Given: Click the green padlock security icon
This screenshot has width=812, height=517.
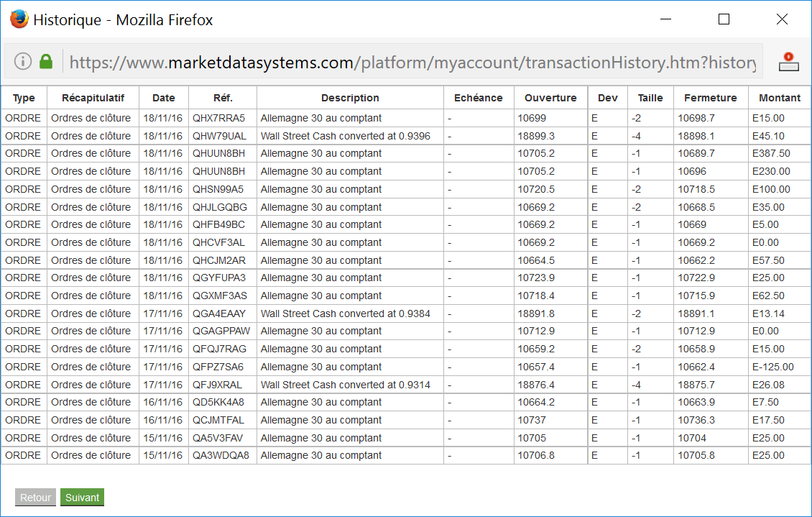Looking at the screenshot, I should point(46,61).
